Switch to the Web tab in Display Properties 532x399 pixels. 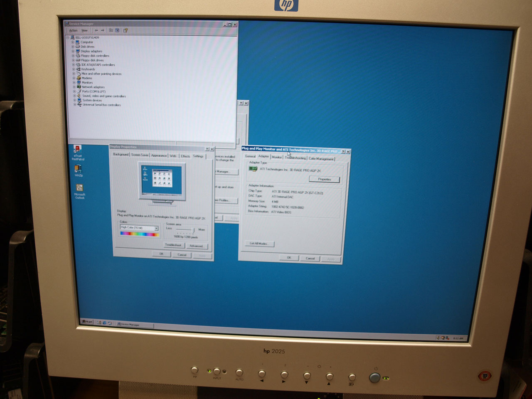(x=173, y=156)
